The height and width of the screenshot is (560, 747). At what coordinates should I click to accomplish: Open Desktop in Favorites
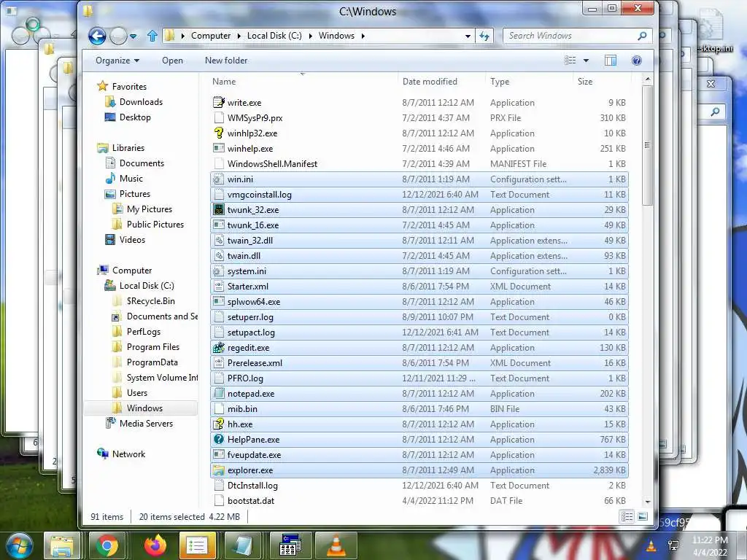point(135,117)
